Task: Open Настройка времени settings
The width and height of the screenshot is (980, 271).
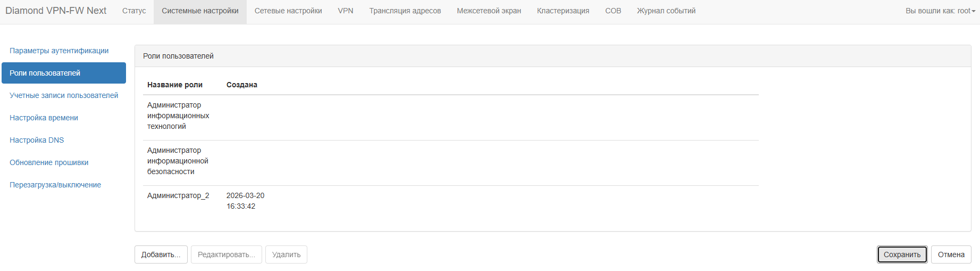Action: tap(44, 118)
